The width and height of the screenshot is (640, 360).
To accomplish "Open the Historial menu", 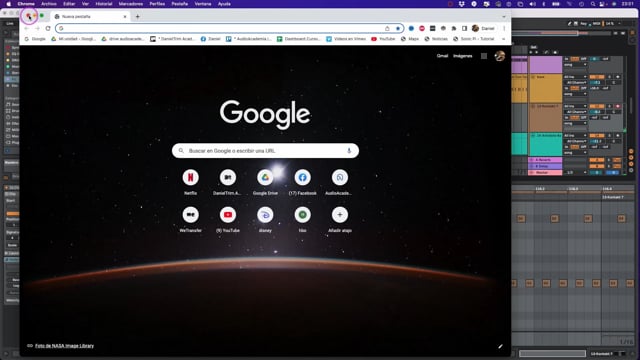I will tap(104, 4).
